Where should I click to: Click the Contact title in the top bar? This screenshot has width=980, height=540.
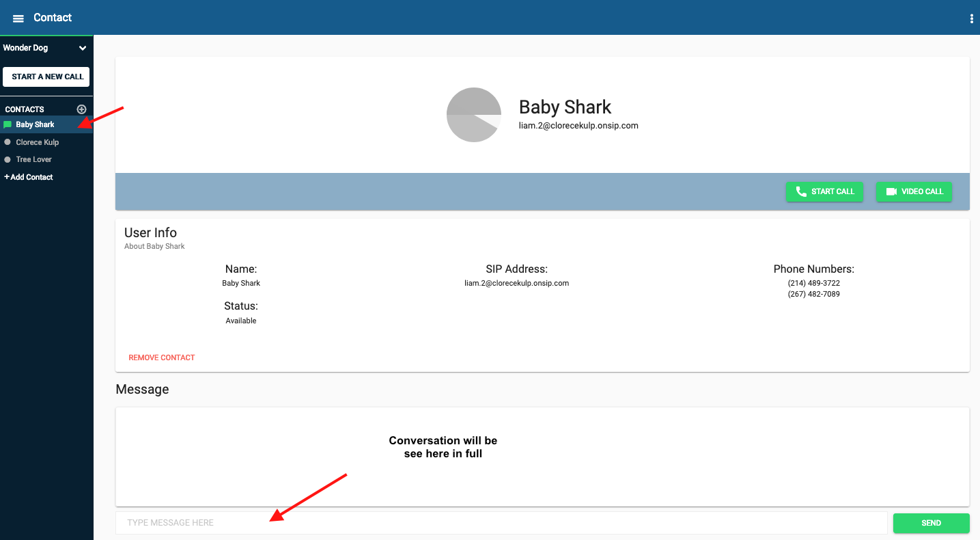pos(53,18)
